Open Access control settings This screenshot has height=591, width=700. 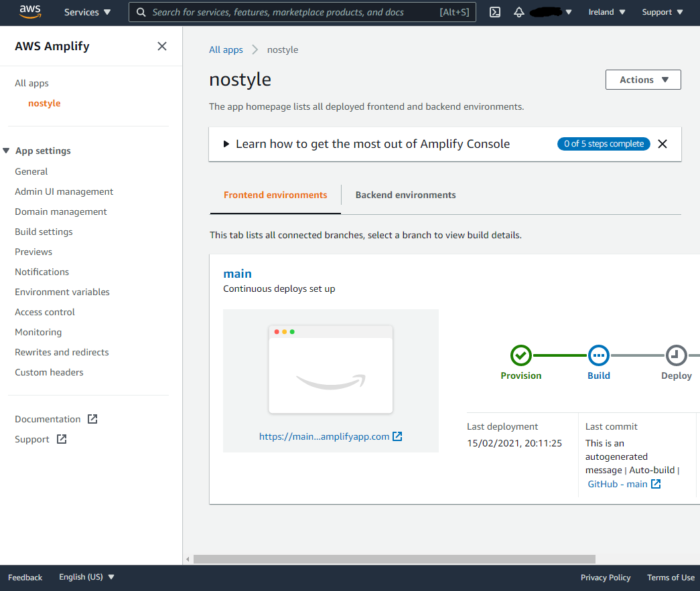[45, 312]
